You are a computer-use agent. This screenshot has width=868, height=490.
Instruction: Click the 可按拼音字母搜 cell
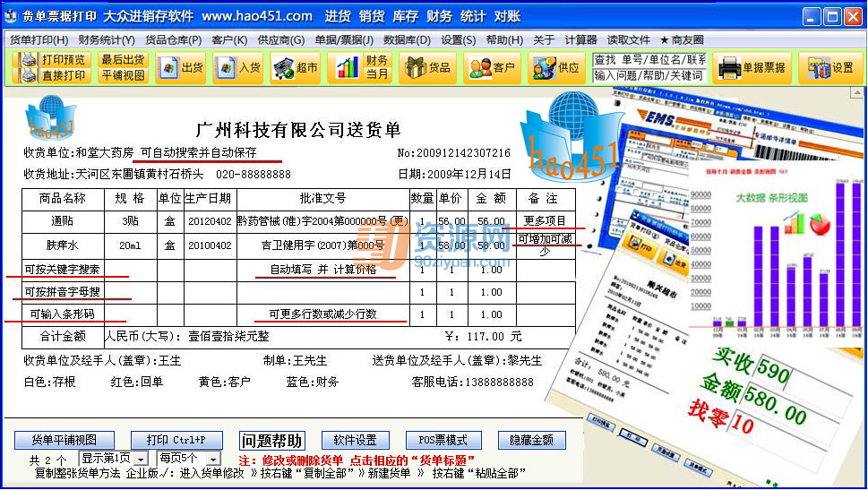click(63, 292)
